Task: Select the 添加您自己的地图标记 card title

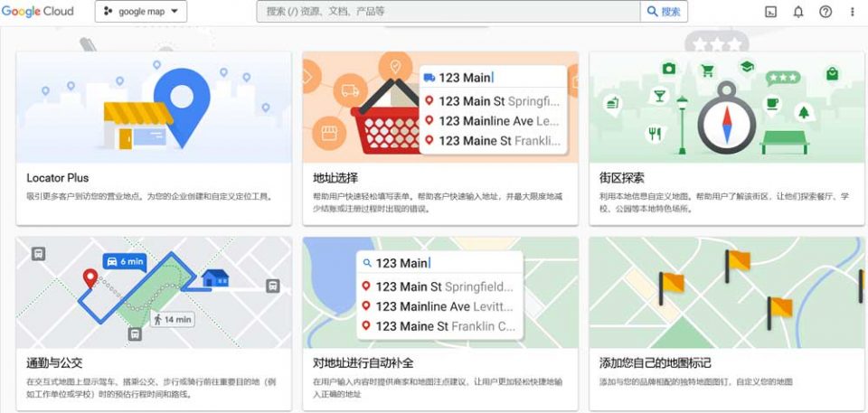Action: [x=655, y=363]
